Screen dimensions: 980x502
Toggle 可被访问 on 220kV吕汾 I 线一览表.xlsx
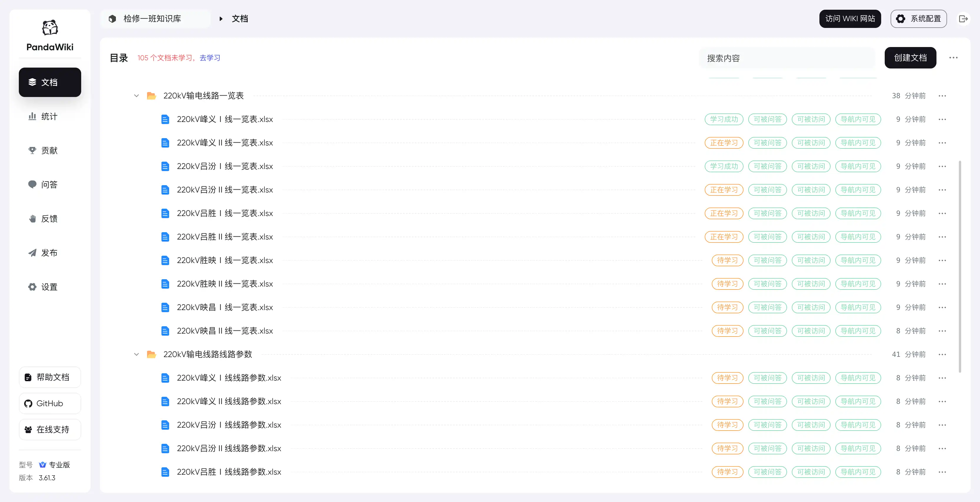811,166
